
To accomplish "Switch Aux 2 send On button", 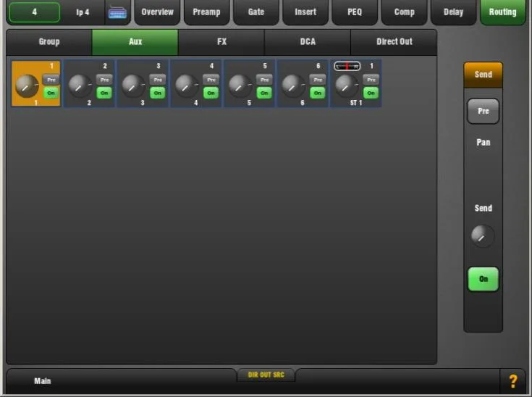I will pos(104,93).
